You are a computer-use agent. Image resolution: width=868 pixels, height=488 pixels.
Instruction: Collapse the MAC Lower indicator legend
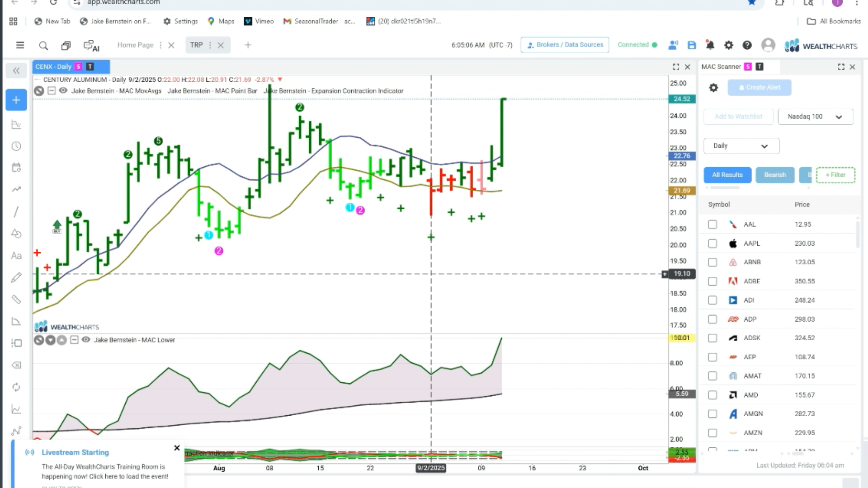coord(74,340)
